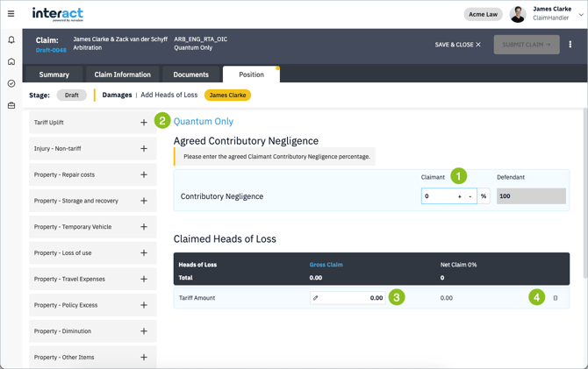Open the Draft-0048 claim link
Image resolution: width=588 pixels, height=369 pixels.
coord(51,50)
